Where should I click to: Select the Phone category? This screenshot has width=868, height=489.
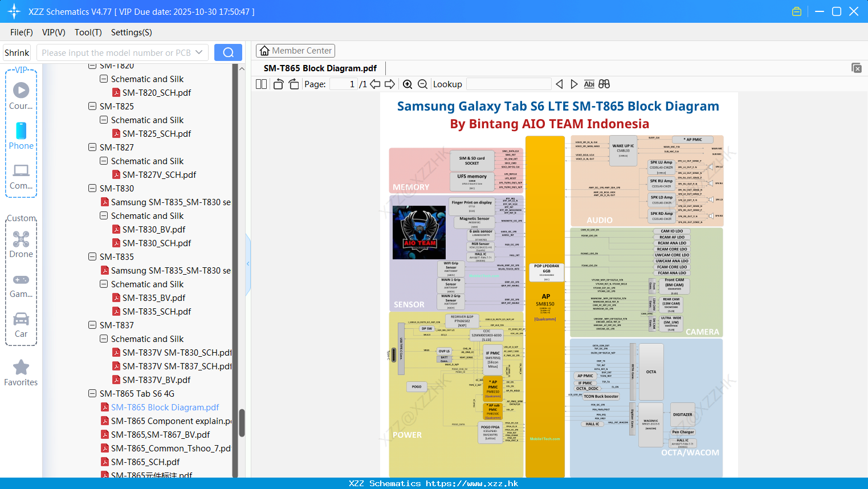(x=21, y=136)
